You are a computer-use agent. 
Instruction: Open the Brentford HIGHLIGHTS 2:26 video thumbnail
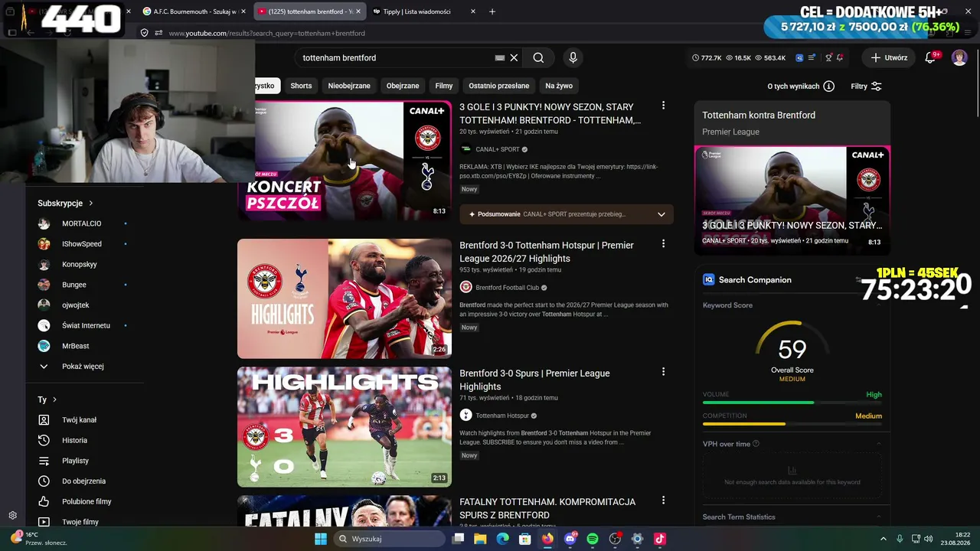click(345, 298)
